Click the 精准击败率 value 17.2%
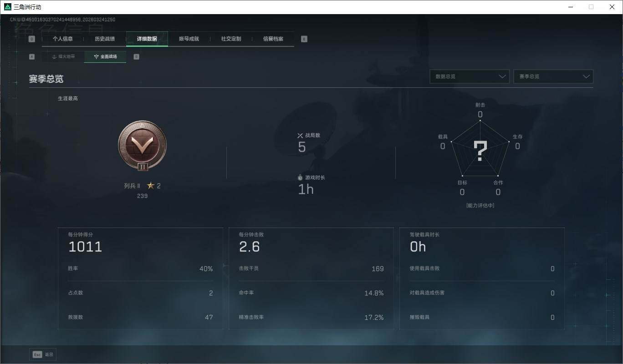This screenshot has height=364, width=623. [x=374, y=318]
